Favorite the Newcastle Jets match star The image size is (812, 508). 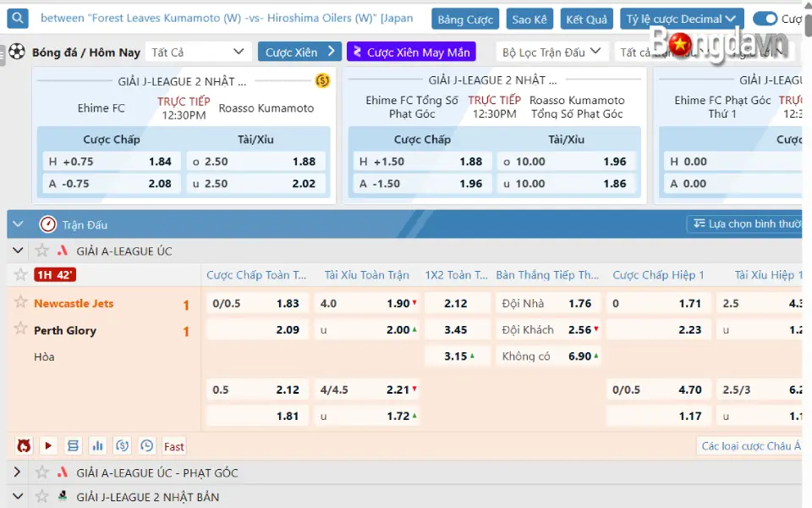pyautogui.click(x=19, y=303)
